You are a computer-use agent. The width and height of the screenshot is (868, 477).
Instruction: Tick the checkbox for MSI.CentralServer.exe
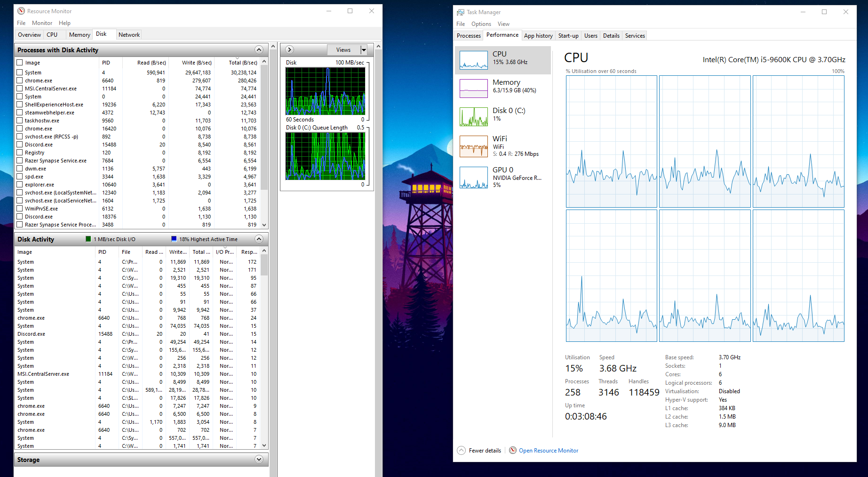(x=20, y=89)
